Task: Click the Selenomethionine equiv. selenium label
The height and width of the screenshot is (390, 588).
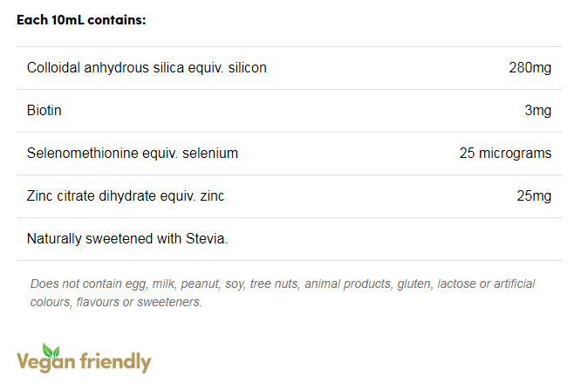Action: click(133, 153)
